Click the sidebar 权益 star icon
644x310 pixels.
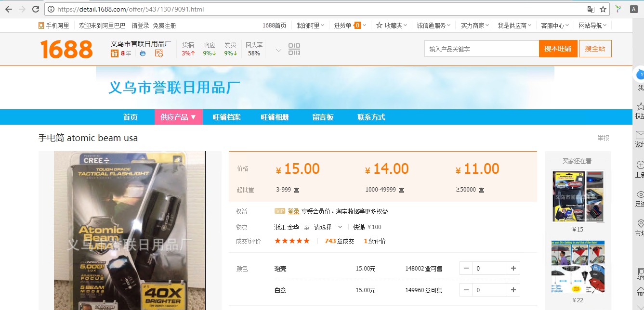(640, 106)
